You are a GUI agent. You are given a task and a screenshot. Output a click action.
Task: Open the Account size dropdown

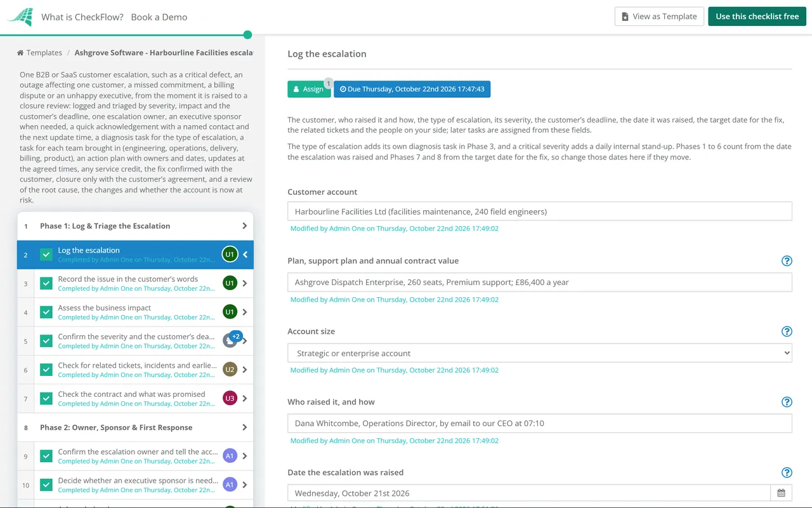[540, 353]
